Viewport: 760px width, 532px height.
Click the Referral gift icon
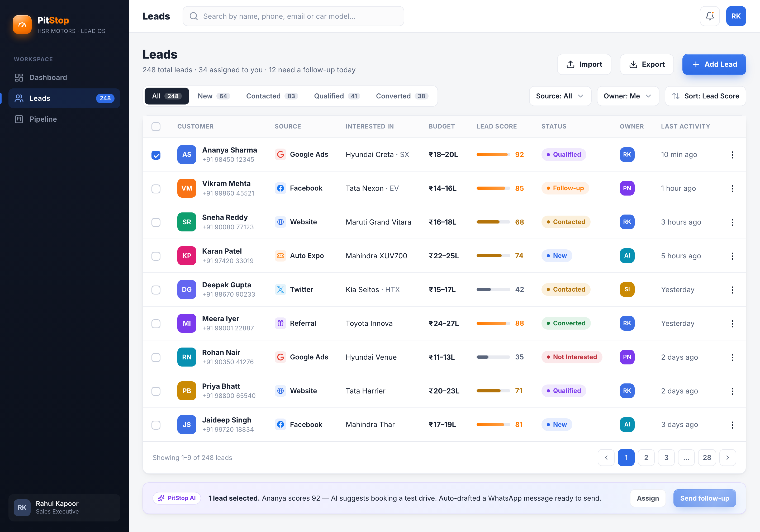click(x=280, y=324)
